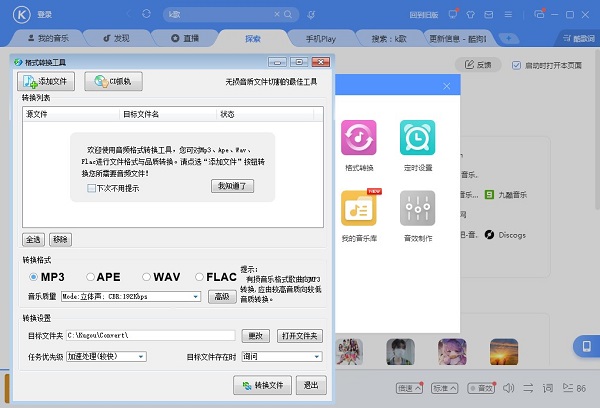Expand the 目标文件存在时 dropdown

(317, 356)
